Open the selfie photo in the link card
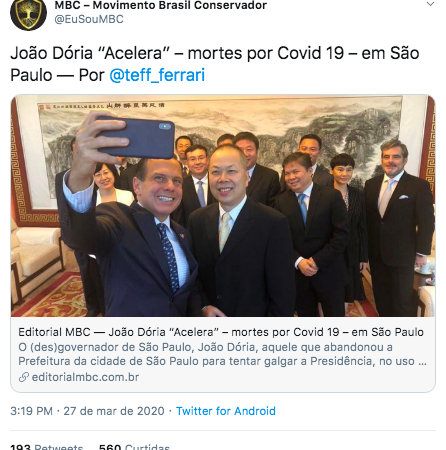Viewport: 446px width, 450px height. tap(223, 206)
